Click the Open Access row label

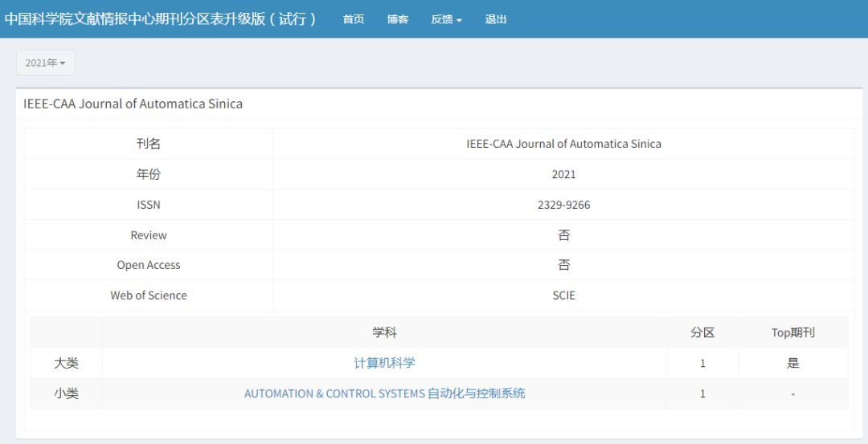pyautogui.click(x=149, y=265)
